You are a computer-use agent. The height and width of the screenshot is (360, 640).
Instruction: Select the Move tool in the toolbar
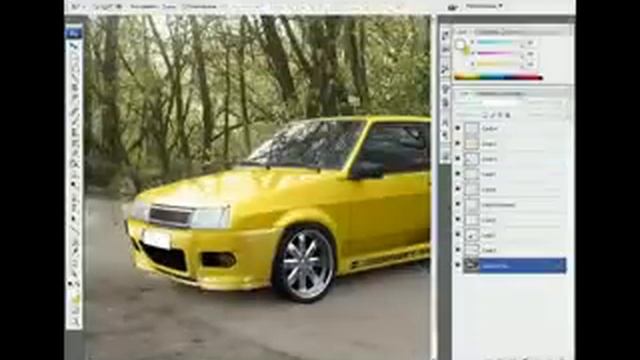(74, 46)
